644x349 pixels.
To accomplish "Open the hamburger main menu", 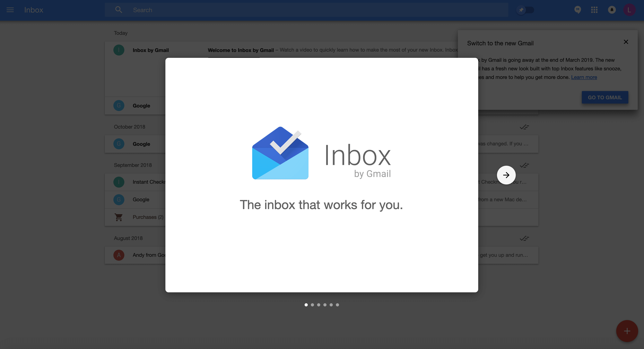I will [x=10, y=10].
